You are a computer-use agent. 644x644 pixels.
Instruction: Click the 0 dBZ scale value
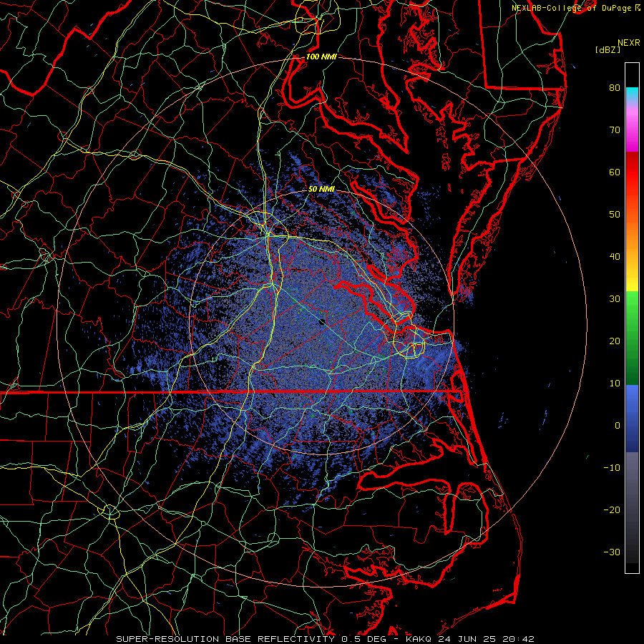(x=618, y=426)
